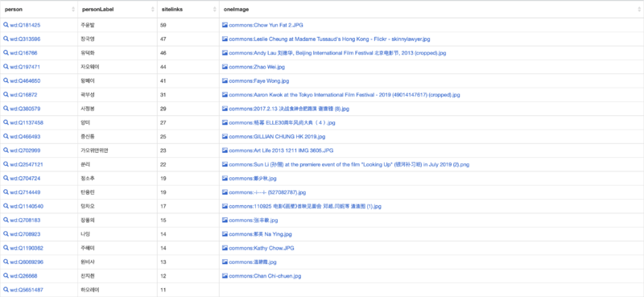Follow the commons:2017.2.13 file link

pos(289,109)
